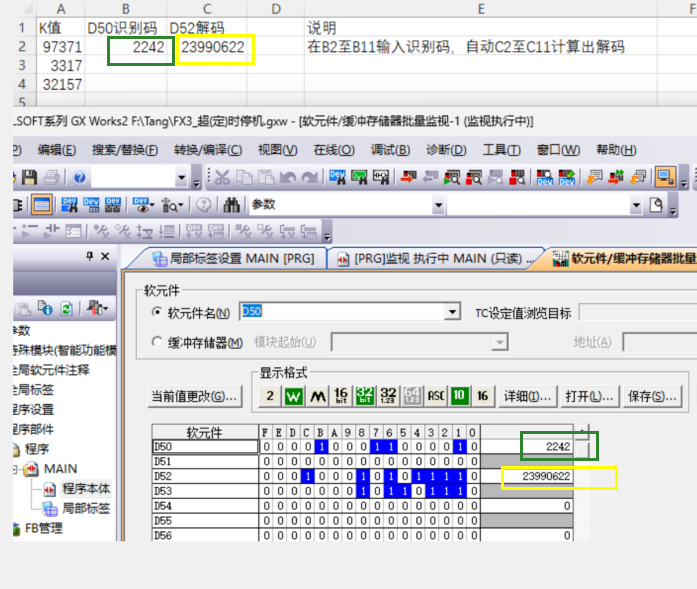Click the binoculars find icon
This screenshot has width=697, height=589.
232,205
